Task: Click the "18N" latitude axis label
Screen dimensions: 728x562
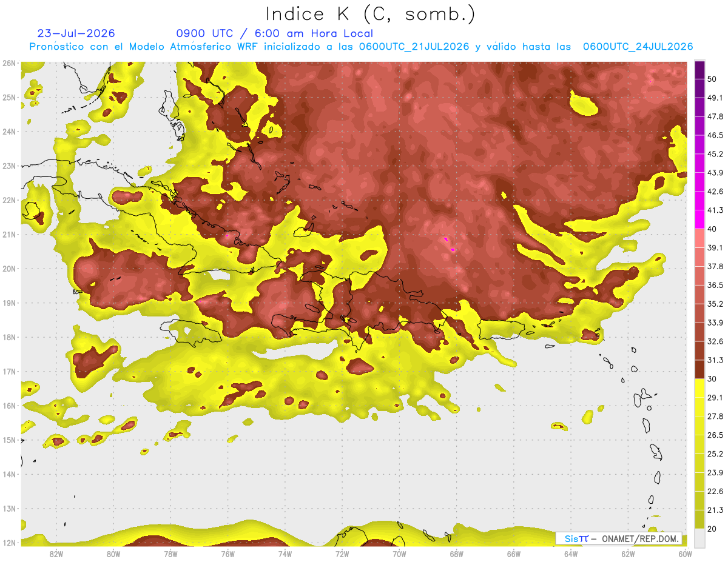Action: pyautogui.click(x=9, y=337)
